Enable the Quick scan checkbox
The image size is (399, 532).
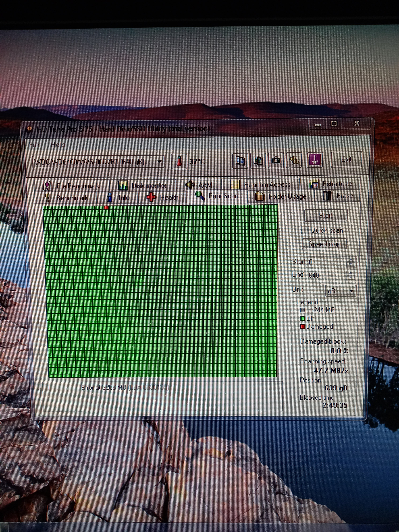point(305,230)
